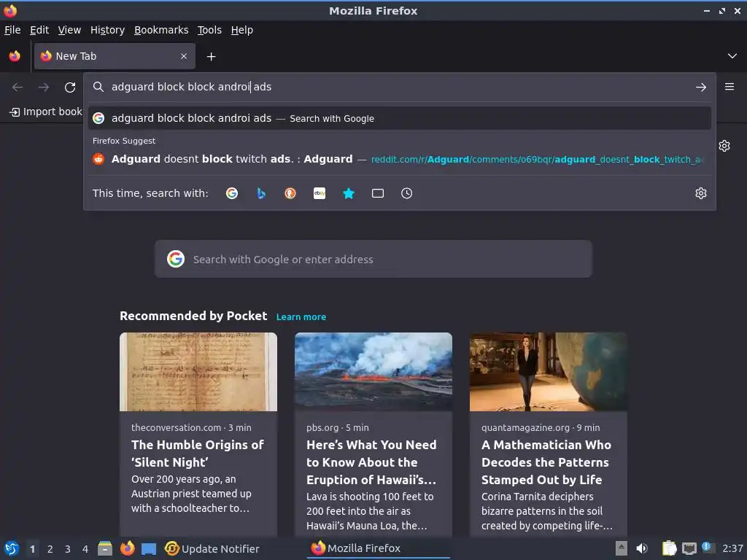Open Update Notifier taskbar entry
The image size is (747, 560).
[212, 548]
